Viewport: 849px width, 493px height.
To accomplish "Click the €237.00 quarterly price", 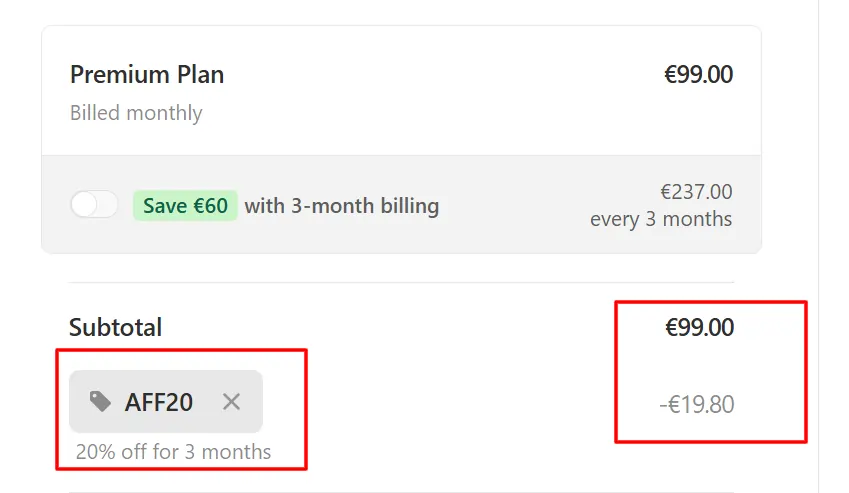I will pyautogui.click(x=696, y=192).
